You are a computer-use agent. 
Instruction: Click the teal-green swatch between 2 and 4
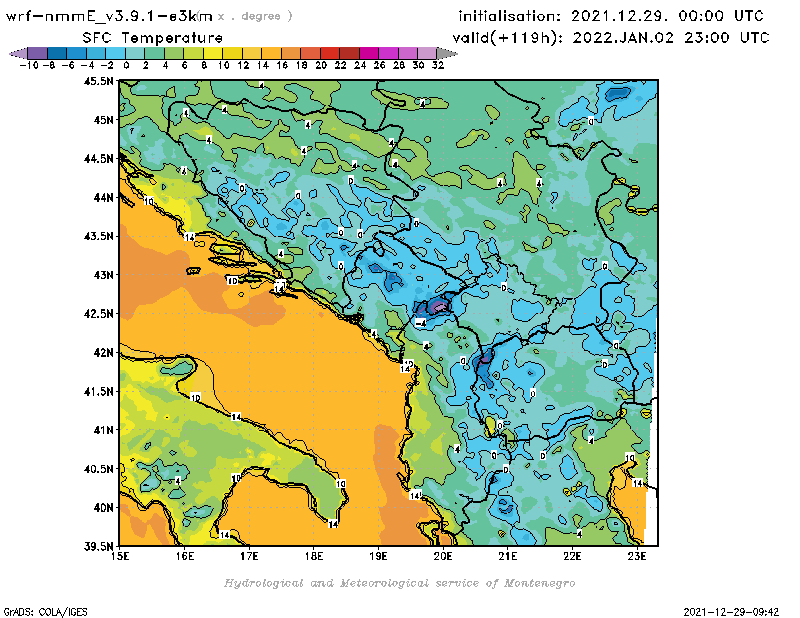155,53
